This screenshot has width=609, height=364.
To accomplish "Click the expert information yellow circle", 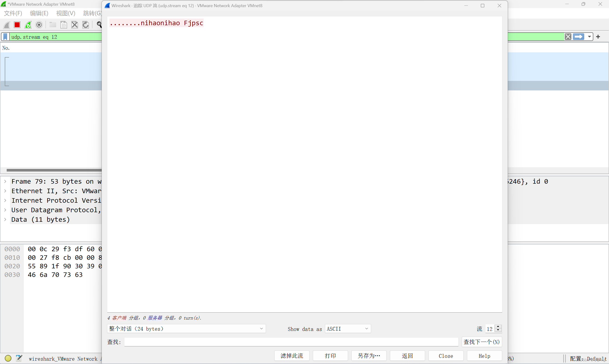I will click(8, 358).
